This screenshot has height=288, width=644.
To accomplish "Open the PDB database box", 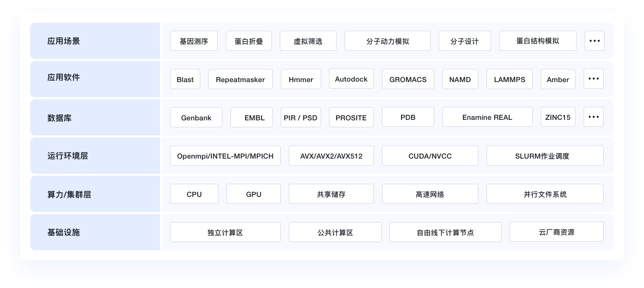I will tap(408, 117).
